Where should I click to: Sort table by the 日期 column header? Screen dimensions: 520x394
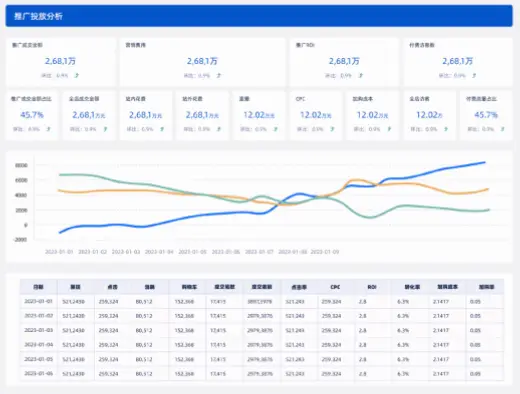point(38,287)
